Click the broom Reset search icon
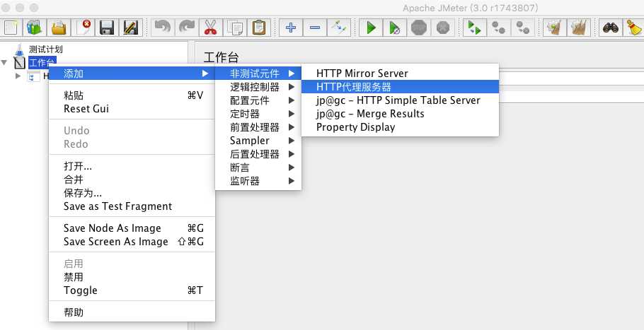This screenshot has height=330, width=644. (x=634, y=28)
